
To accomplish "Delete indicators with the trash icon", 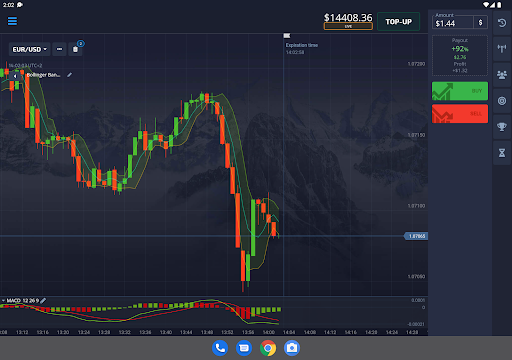I will (x=75, y=49).
